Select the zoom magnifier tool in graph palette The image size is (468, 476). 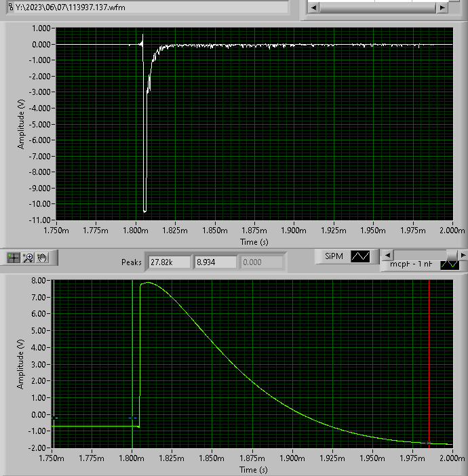[x=28, y=258]
